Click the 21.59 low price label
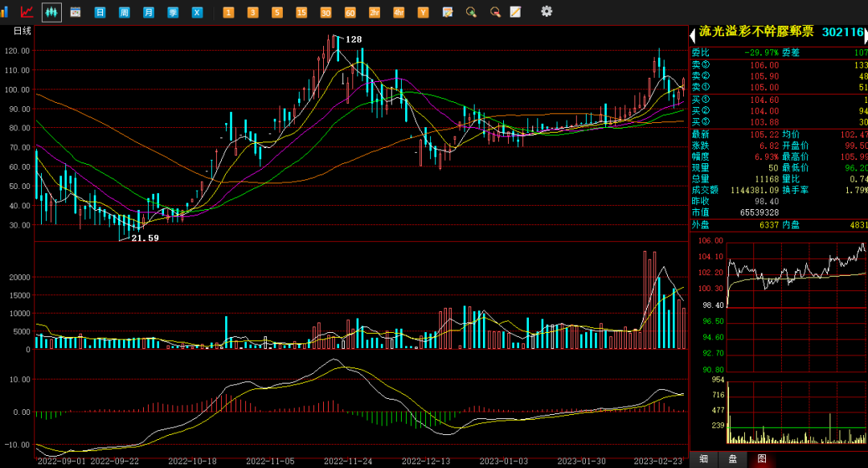Image resolution: width=868 pixels, height=468 pixels. (x=145, y=238)
